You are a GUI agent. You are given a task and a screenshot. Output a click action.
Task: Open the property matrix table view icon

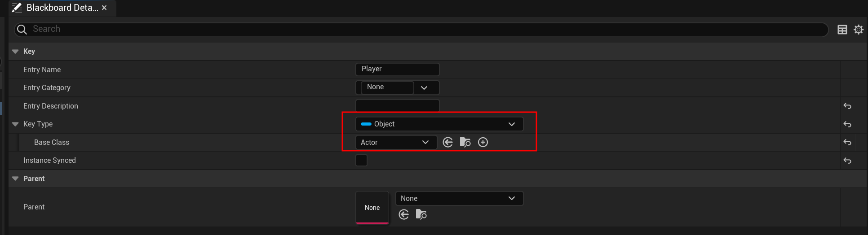pos(842,30)
